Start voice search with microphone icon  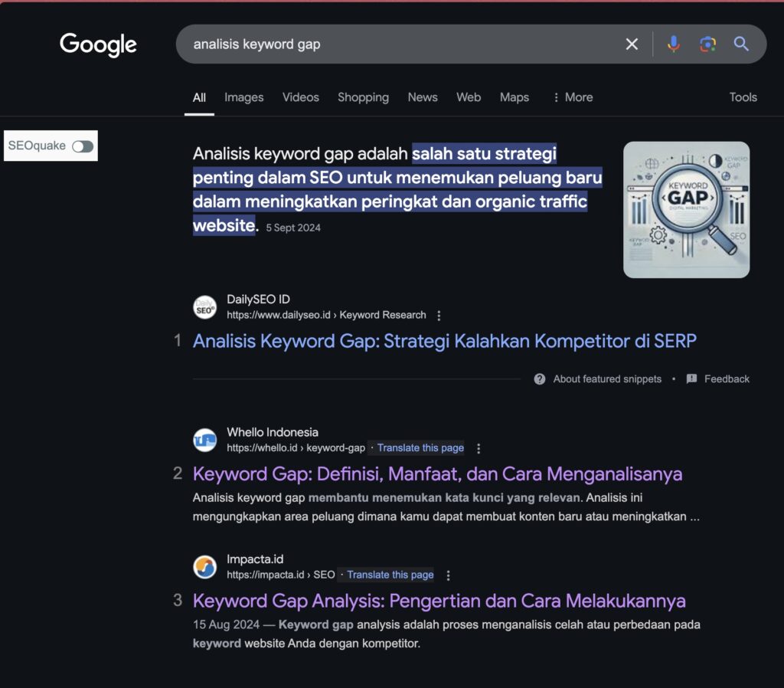coord(674,44)
